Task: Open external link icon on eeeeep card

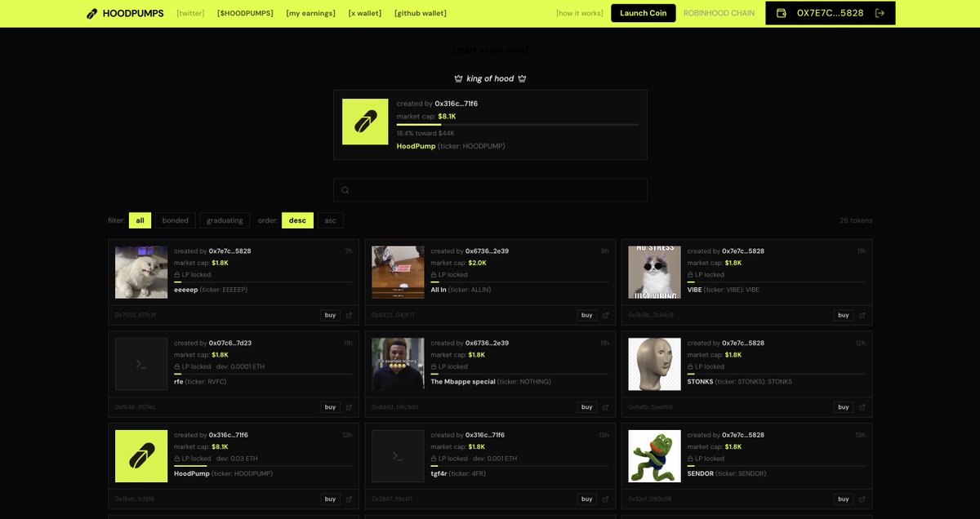Action: [x=349, y=315]
